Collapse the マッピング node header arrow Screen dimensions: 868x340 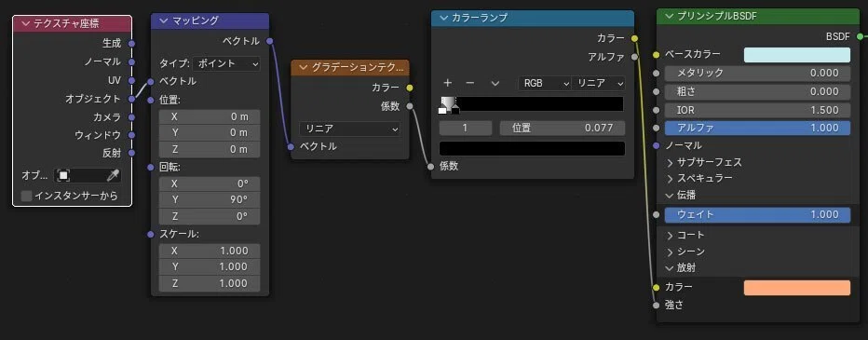pyautogui.click(x=163, y=21)
